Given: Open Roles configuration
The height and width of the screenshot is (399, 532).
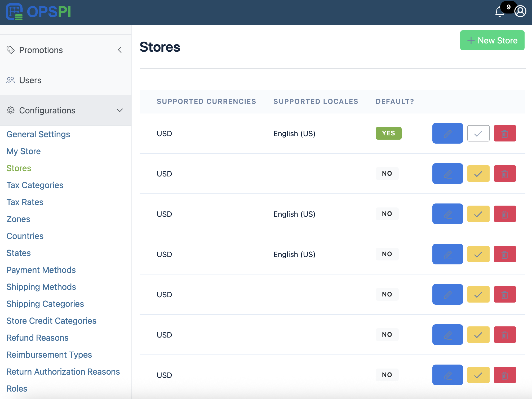Looking at the screenshot, I should 17,388.
